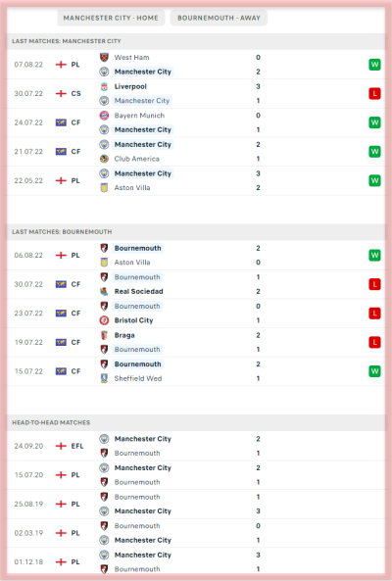Click the Club America team badge
Image resolution: width=392 pixels, height=581 pixels.
104,159
